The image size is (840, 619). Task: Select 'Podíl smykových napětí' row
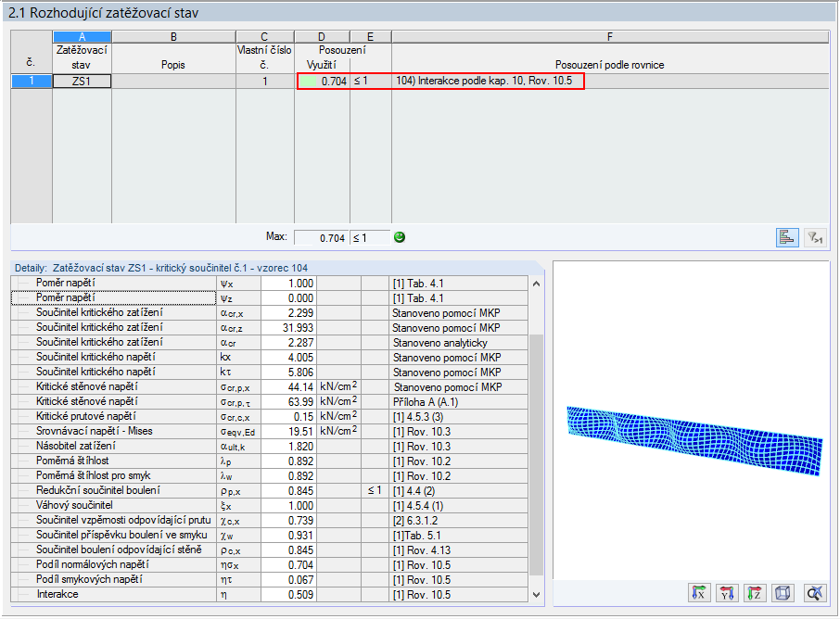tap(270, 579)
